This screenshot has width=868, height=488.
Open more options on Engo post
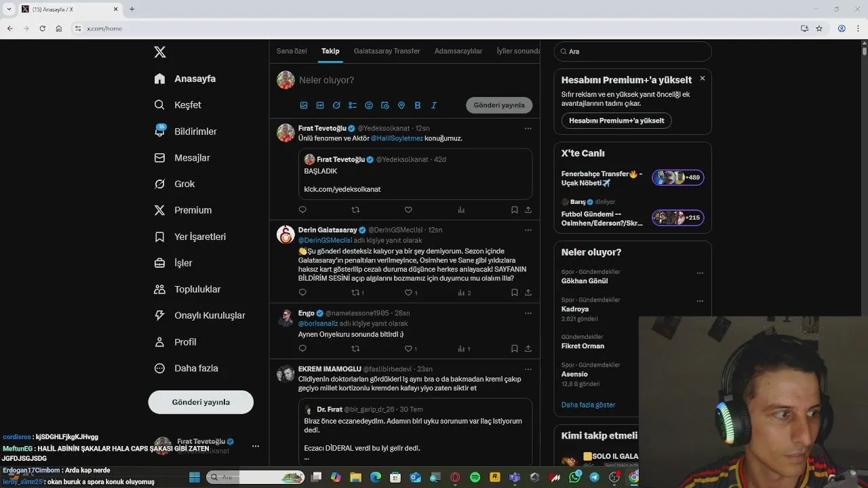pos(528,313)
